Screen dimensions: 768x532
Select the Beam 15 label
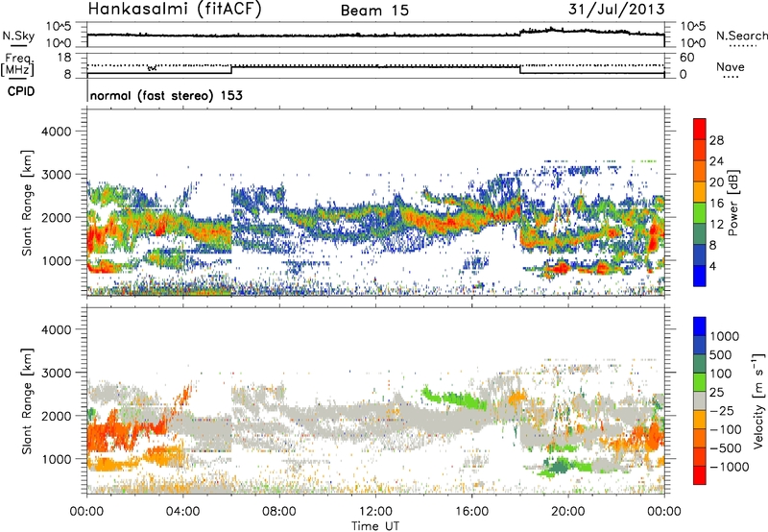(374, 11)
